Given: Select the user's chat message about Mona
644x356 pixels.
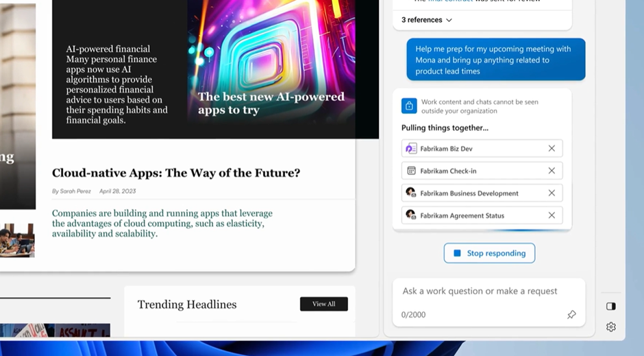Looking at the screenshot, I should point(495,60).
